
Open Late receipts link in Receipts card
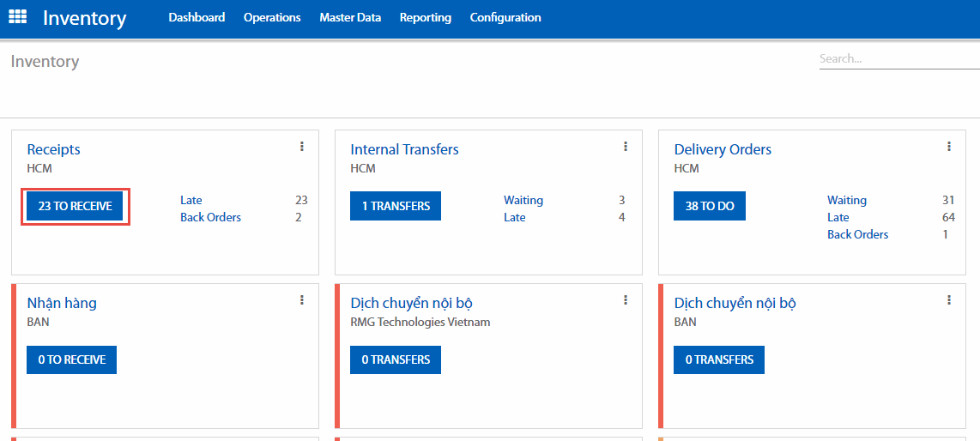click(191, 200)
